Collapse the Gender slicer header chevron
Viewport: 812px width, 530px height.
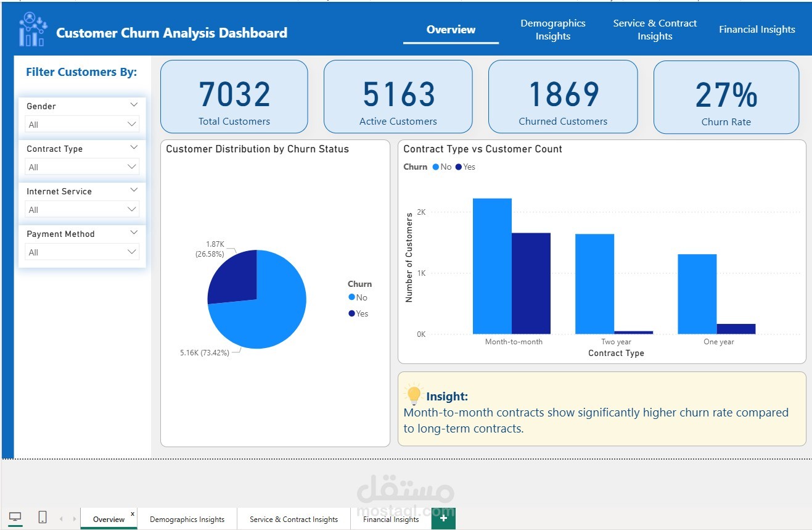click(134, 106)
